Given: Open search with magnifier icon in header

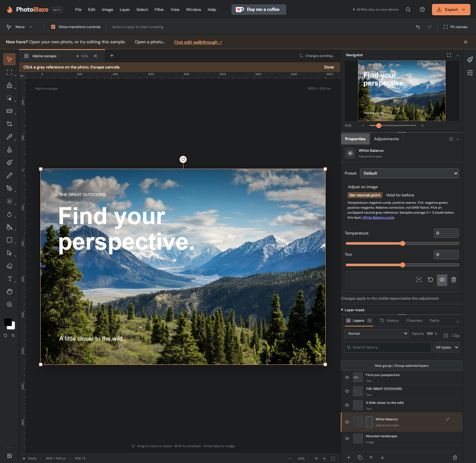Looking at the screenshot, I should click(x=408, y=10).
